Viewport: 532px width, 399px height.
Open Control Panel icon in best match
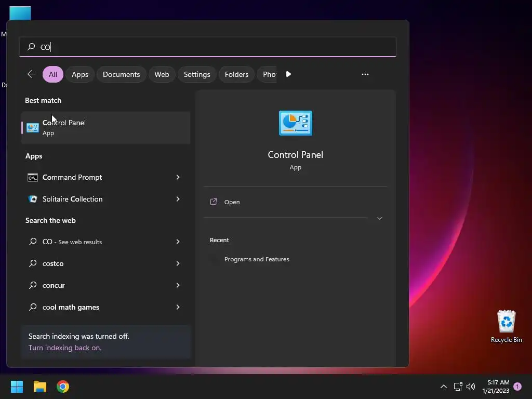point(33,128)
